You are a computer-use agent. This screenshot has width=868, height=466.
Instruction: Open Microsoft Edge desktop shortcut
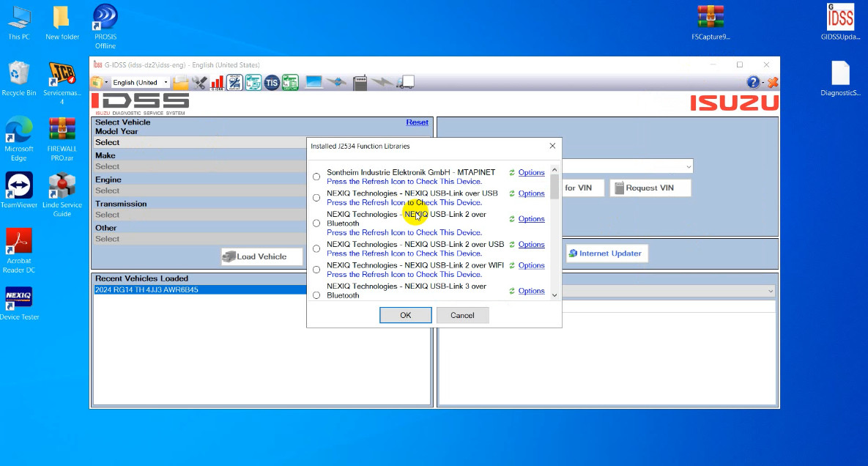coord(19,138)
